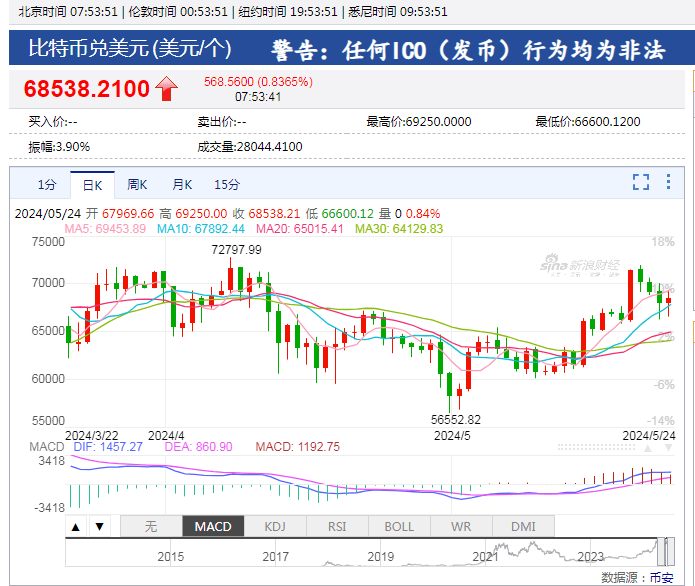The height and width of the screenshot is (586, 695).
Task: Click 2021 on the overview timeline
Action: tap(486, 557)
